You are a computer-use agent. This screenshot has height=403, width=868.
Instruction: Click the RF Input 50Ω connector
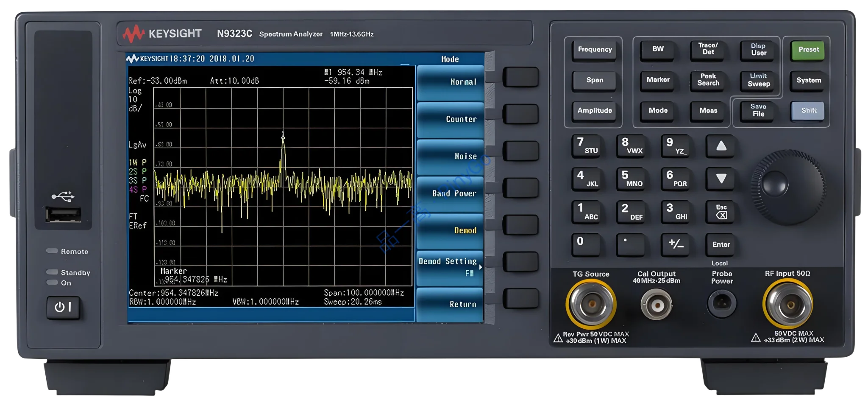tap(788, 304)
